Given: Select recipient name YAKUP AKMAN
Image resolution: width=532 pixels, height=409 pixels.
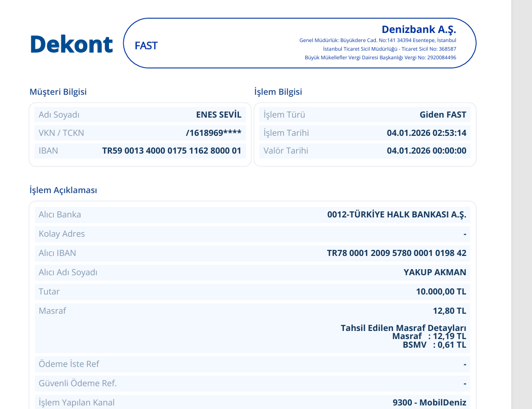Looking at the screenshot, I should (435, 272).
